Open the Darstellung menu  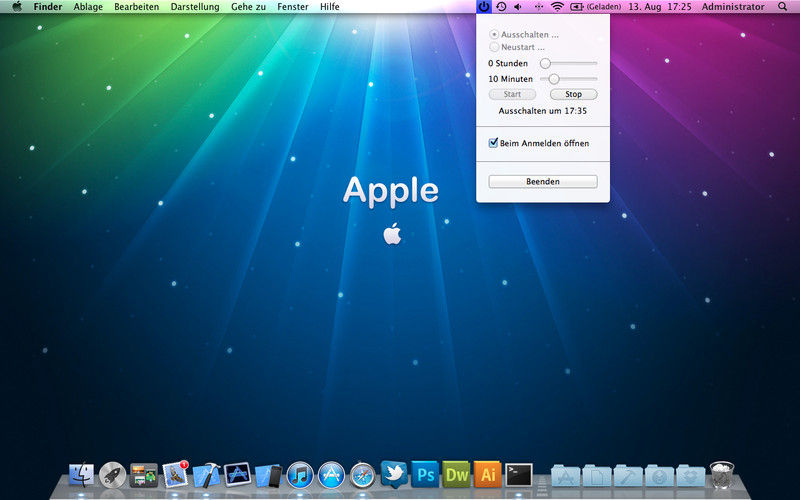tap(195, 7)
